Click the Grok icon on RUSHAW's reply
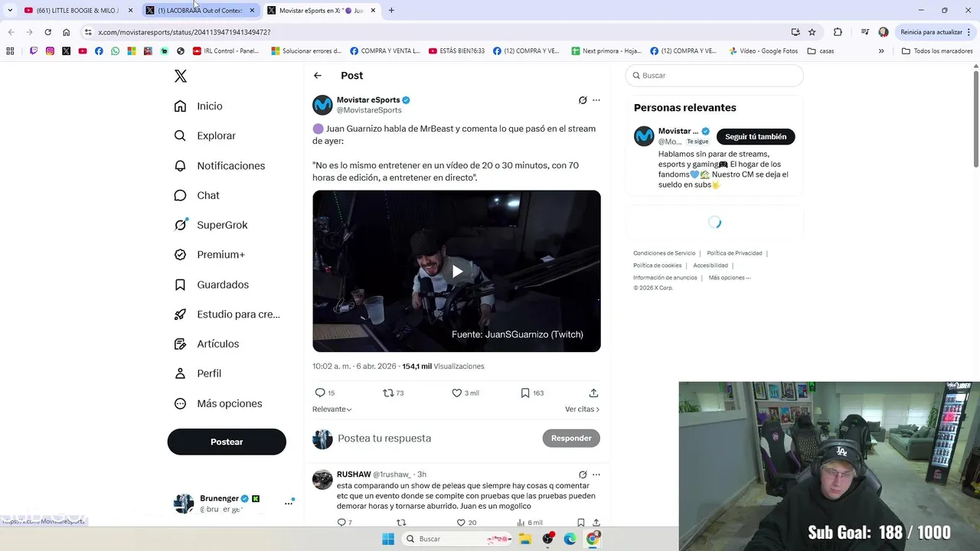The width and height of the screenshot is (980, 551). 583,474
